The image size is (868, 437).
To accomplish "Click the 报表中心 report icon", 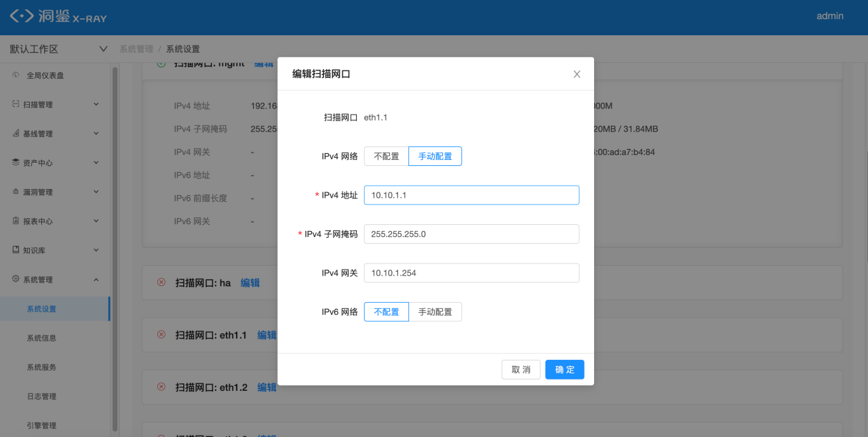I will [16, 221].
